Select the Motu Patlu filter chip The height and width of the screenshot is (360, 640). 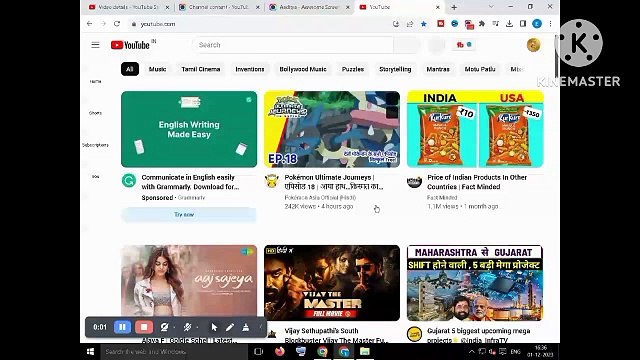(x=480, y=69)
